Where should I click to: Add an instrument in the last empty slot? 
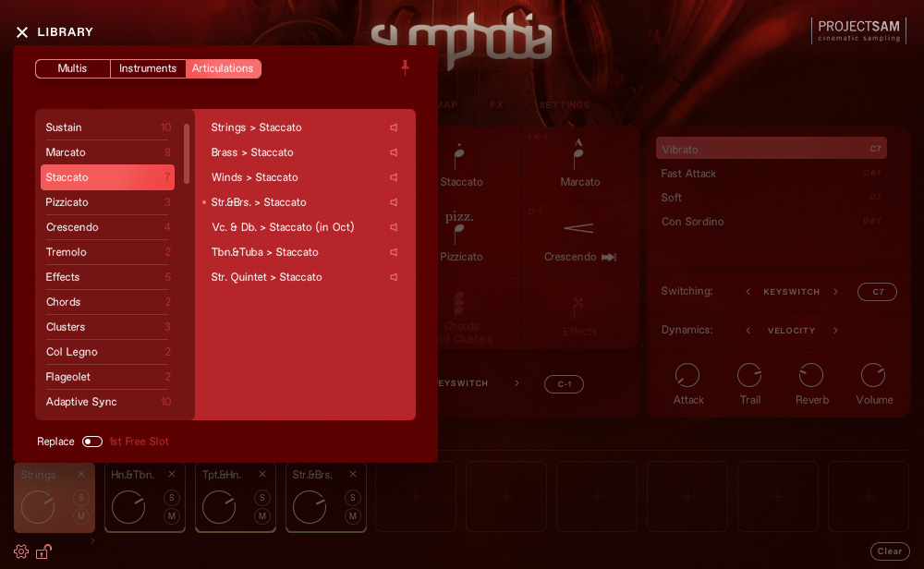[x=868, y=497]
